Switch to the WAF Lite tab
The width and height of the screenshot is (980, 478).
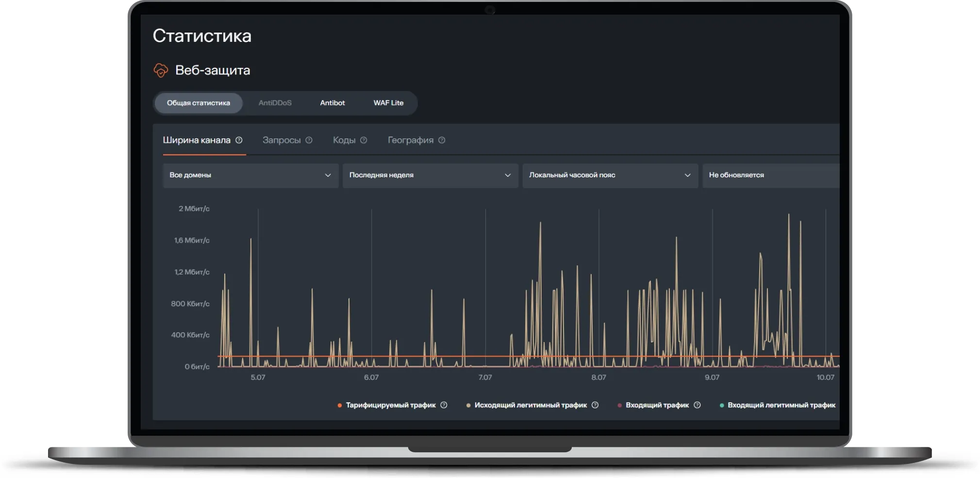coord(388,103)
